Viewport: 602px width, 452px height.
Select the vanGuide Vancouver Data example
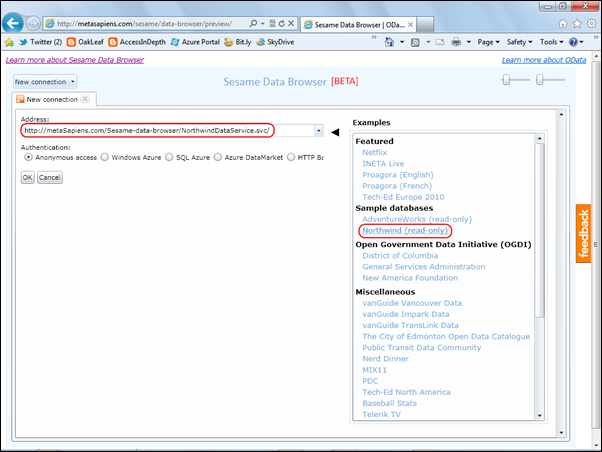pyautogui.click(x=412, y=303)
